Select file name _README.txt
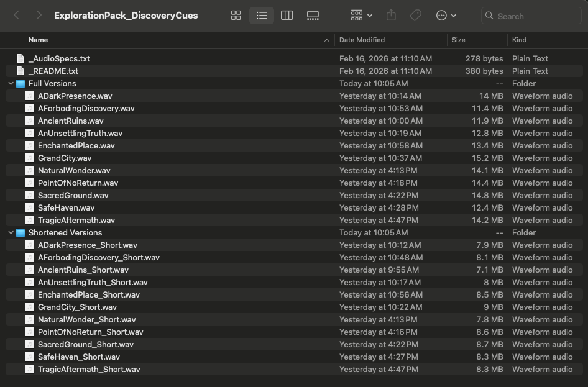The height and width of the screenshot is (387, 588). (x=53, y=71)
